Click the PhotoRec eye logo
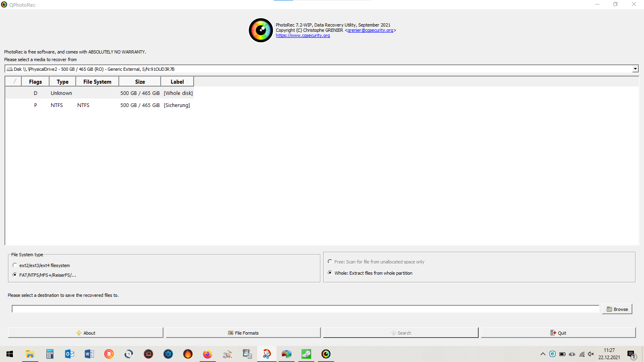 tap(261, 30)
